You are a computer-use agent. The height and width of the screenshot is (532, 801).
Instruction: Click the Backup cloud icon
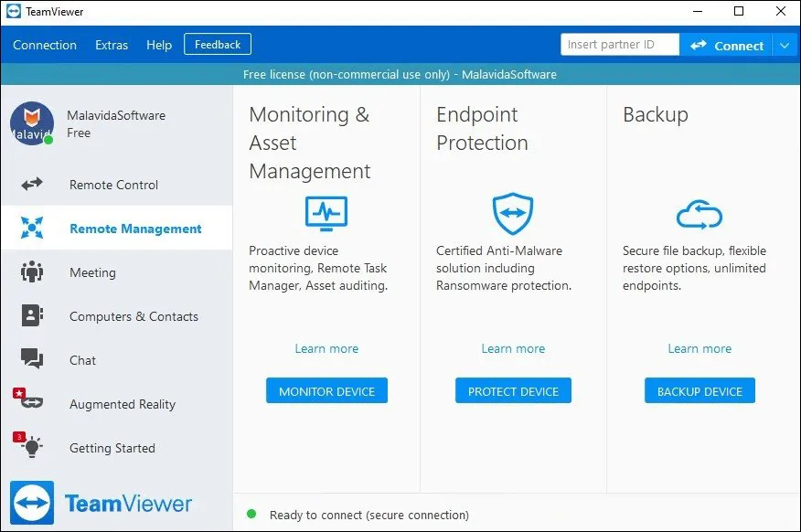(x=700, y=216)
